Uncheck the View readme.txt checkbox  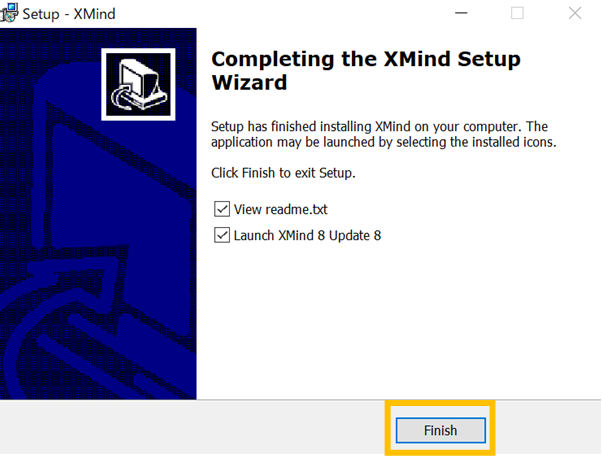tap(222, 209)
